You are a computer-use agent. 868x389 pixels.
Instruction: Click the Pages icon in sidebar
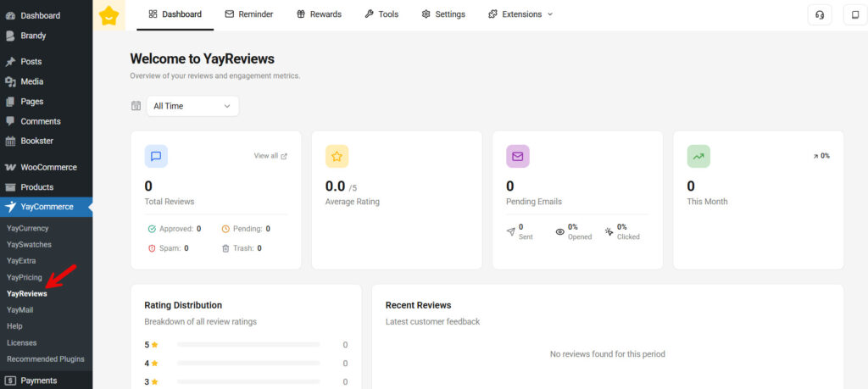[10, 101]
